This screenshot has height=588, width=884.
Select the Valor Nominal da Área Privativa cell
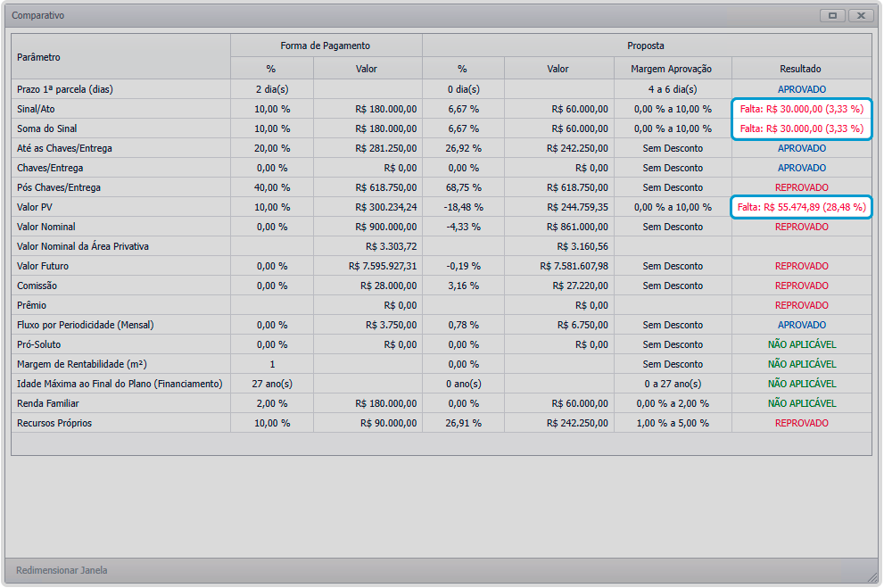pos(120,246)
